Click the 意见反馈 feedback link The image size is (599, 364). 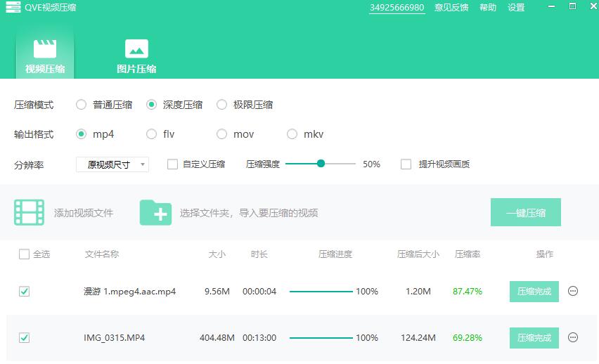coord(451,8)
